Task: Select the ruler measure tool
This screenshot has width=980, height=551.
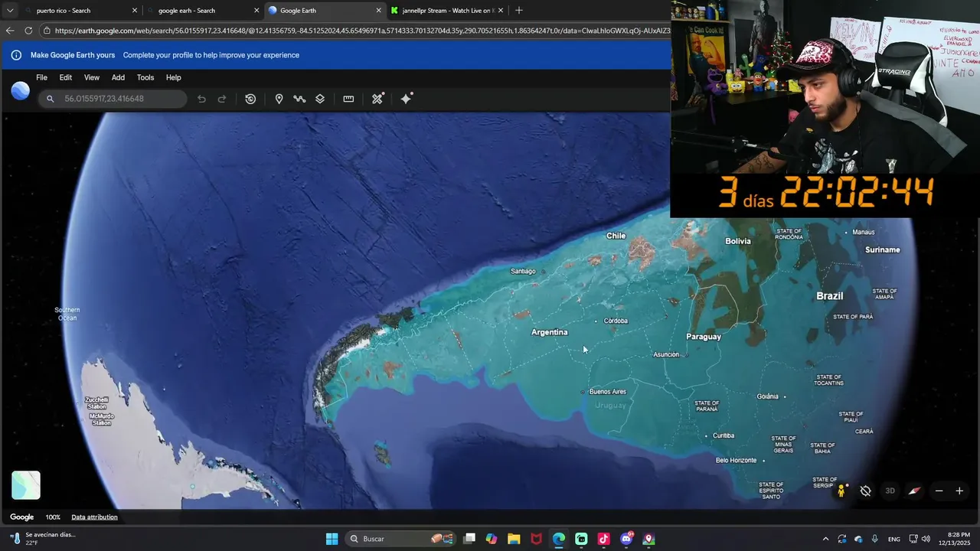Action: pyautogui.click(x=348, y=99)
